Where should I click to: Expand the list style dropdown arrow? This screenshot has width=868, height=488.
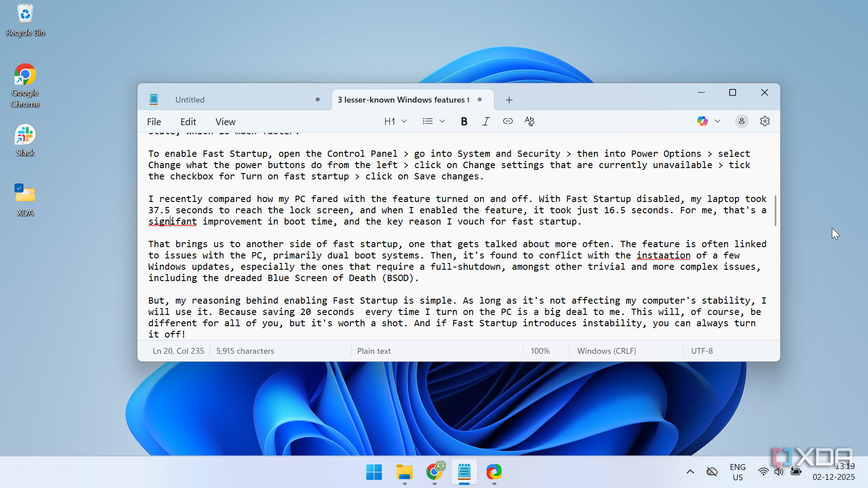pyautogui.click(x=442, y=121)
